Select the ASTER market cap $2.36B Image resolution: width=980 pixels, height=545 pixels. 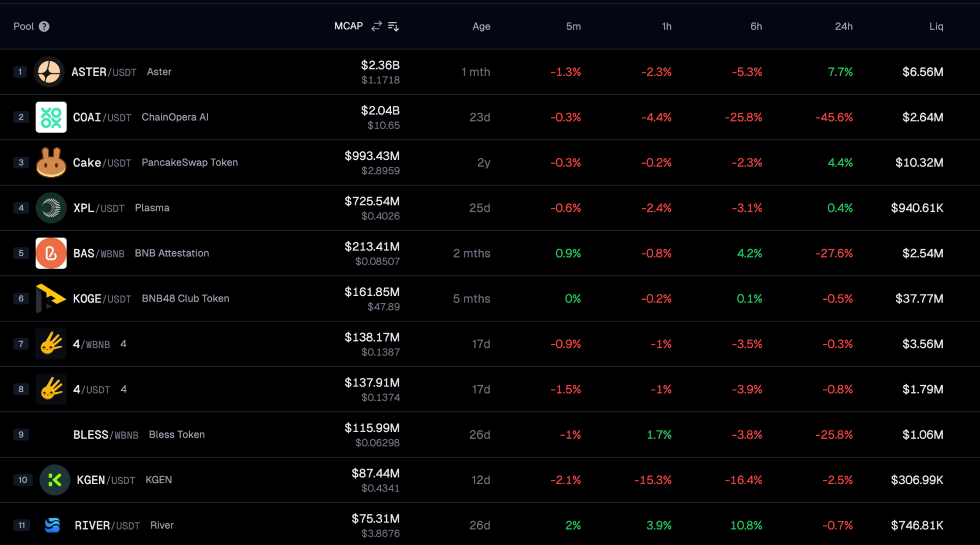pos(380,65)
